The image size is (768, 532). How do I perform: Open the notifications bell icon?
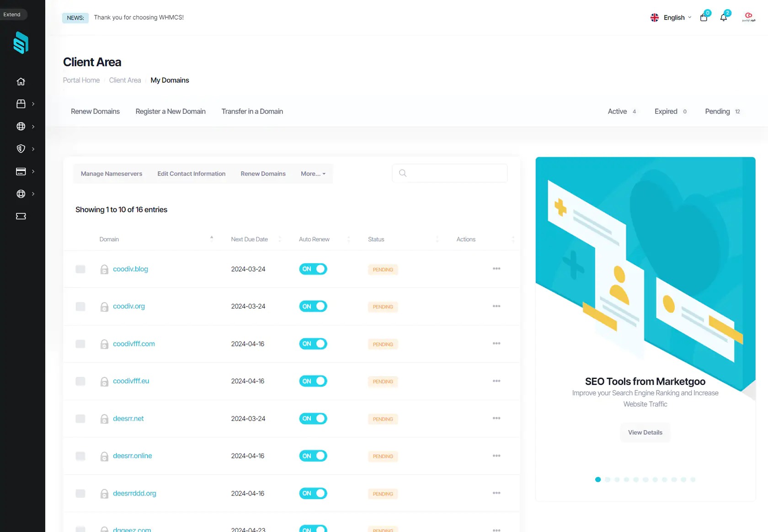(724, 17)
